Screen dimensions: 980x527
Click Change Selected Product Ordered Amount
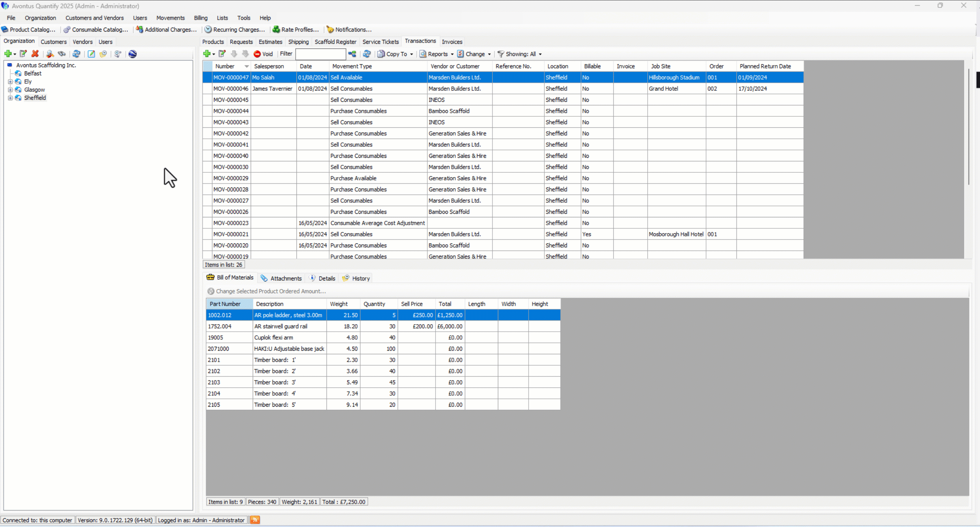(266, 291)
